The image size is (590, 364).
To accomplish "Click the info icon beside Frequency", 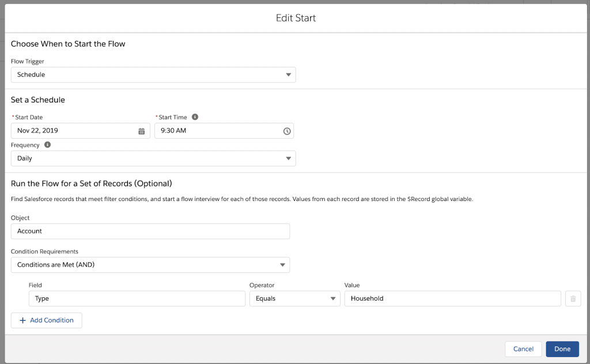I will [48, 145].
